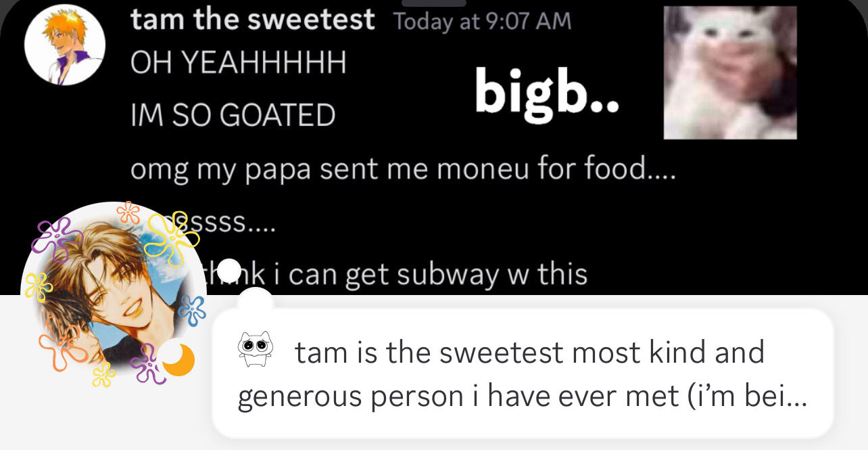The image size is (868, 450).
Task: Expand the truncated custom status text
Action: pyautogui.click(x=521, y=374)
